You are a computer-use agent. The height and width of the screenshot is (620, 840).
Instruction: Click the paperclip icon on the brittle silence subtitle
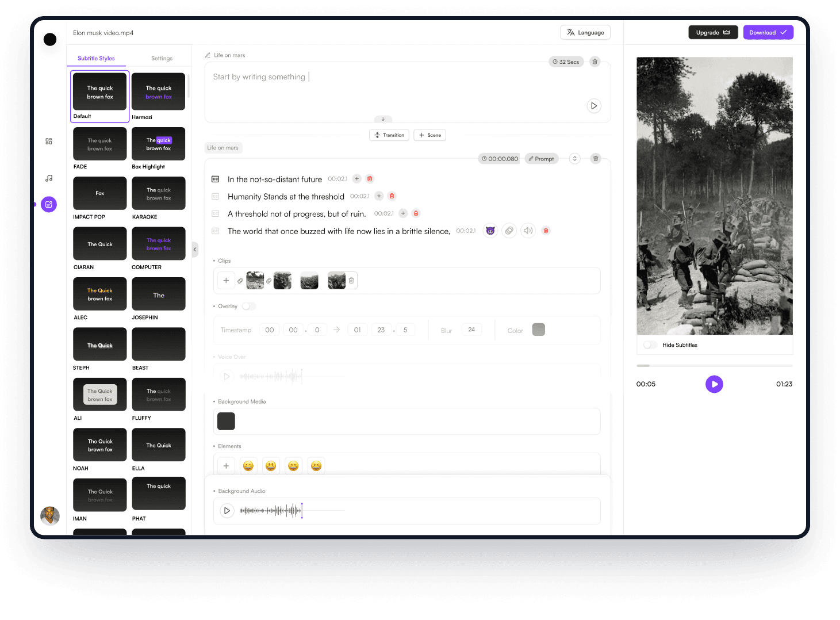tap(509, 231)
